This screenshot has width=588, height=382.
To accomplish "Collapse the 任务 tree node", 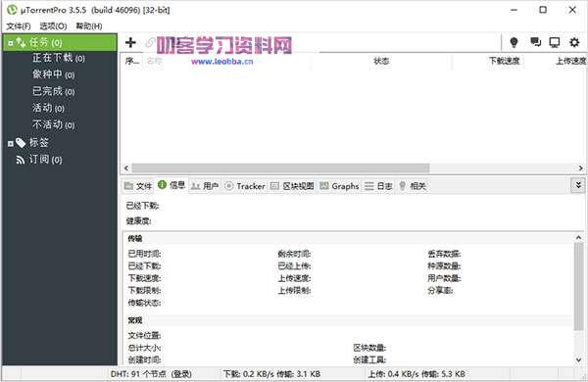I will (11, 43).
